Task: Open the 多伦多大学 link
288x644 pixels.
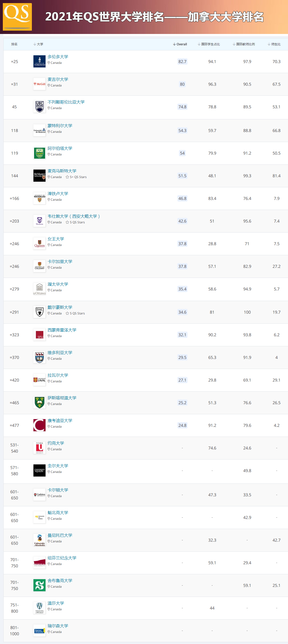Action: [58, 57]
